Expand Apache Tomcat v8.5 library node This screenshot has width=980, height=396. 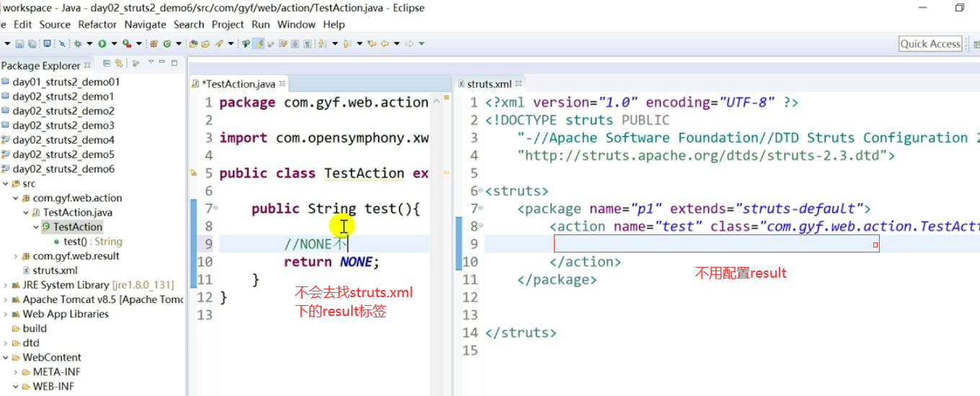point(6,299)
